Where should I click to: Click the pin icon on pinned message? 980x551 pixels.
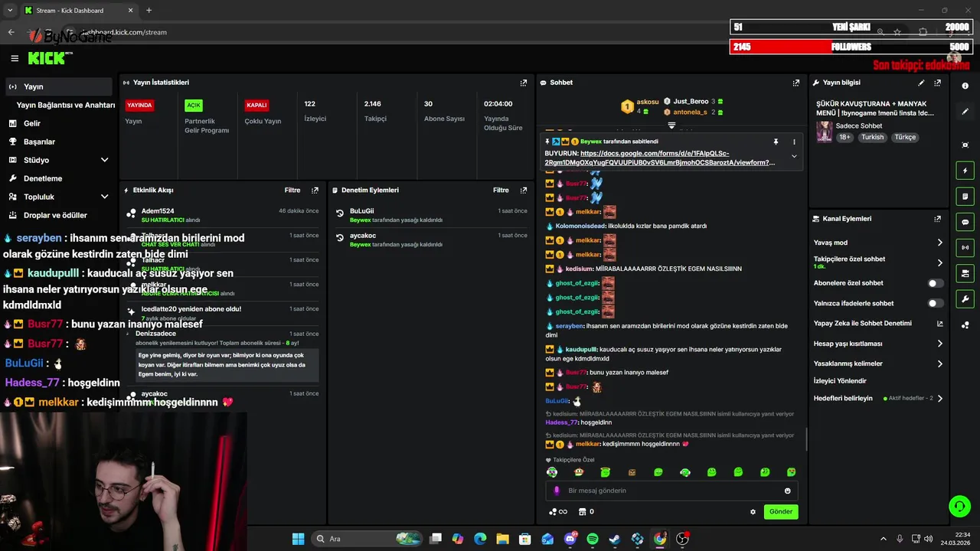click(x=776, y=142)
